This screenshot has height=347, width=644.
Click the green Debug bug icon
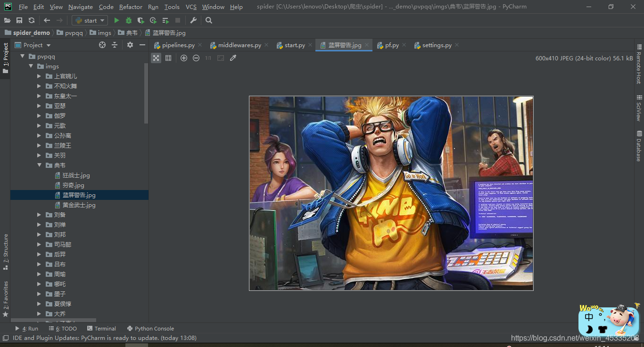128,20
